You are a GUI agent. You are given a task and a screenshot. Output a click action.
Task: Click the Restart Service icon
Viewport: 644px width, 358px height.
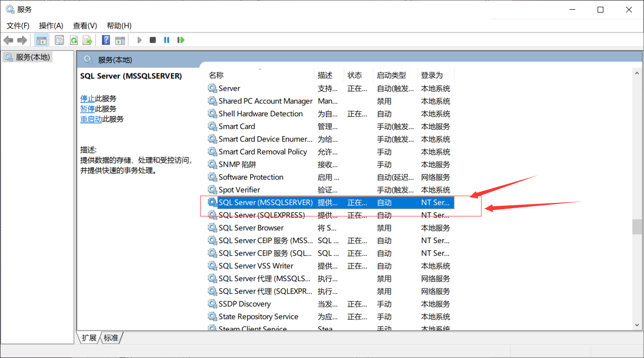pyautogui.click(x=181, y=40)
